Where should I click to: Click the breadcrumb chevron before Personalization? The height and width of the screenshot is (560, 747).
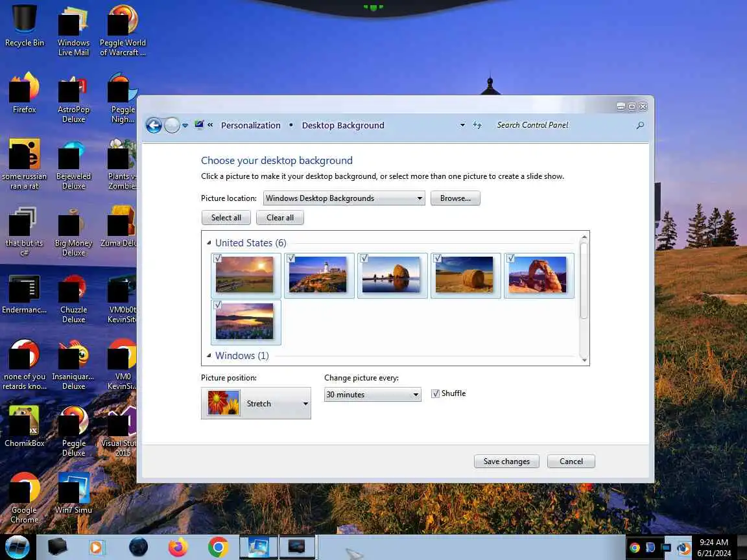coord(210,124)
